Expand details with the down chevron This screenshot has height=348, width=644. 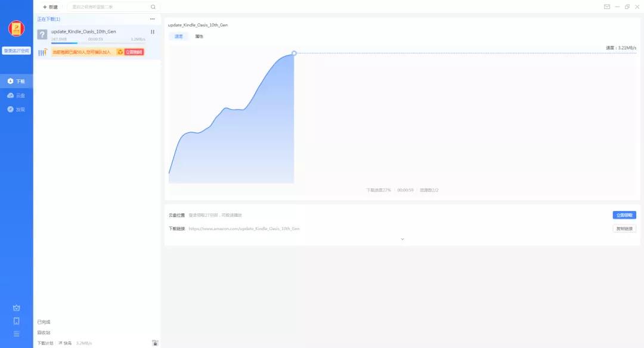coord(402,240)
